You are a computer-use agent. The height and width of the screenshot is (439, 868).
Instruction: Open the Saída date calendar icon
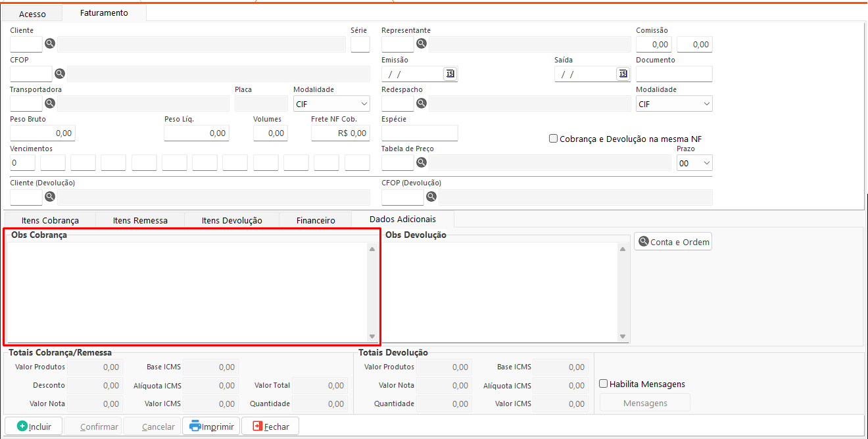(623, 74)
